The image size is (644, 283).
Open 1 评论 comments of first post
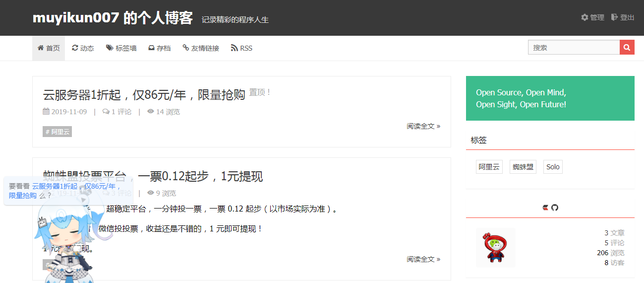point(117,112)
